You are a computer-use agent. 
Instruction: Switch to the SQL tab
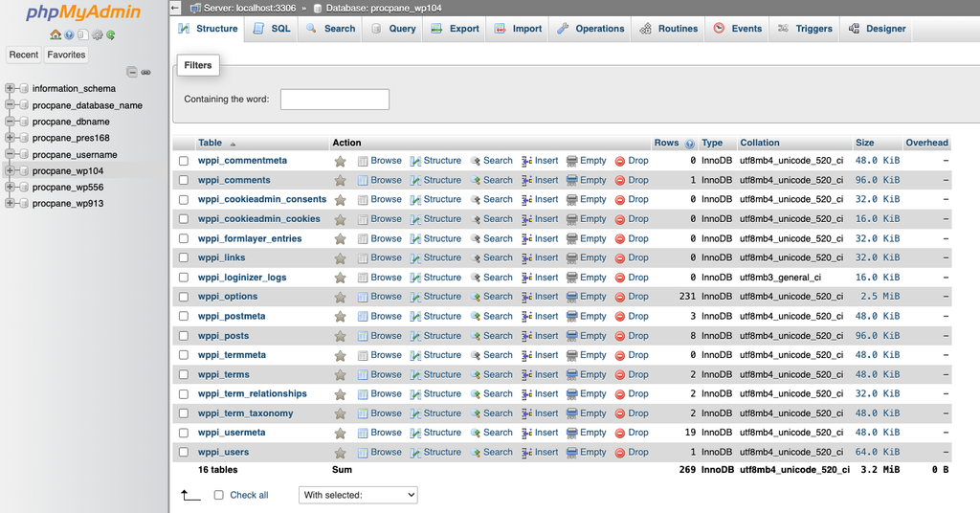pyautogui.click(x=271, y=29)
